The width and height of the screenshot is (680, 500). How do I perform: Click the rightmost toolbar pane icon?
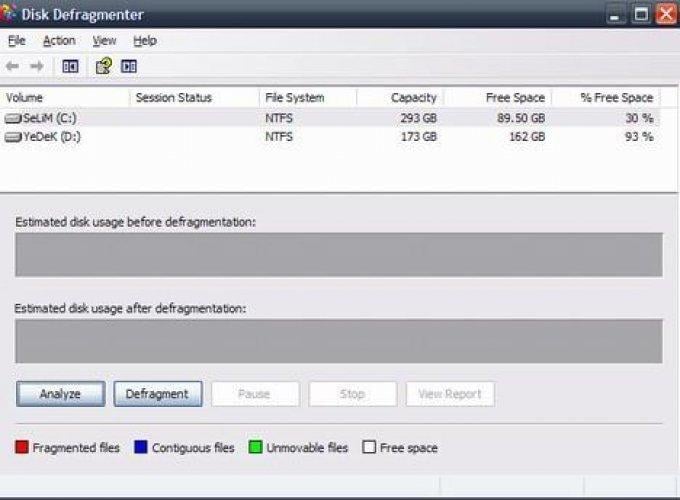(x=128, y=67)
